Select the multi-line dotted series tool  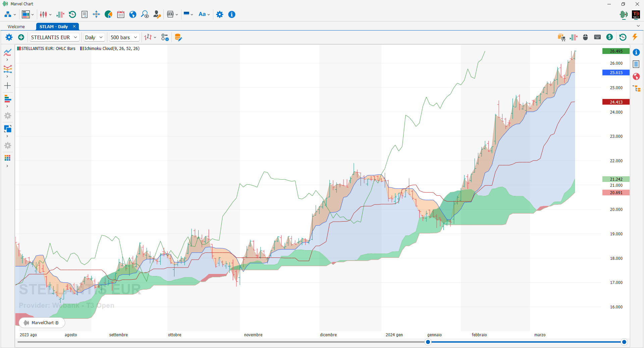pyautogui.click(x=8, y=69)
